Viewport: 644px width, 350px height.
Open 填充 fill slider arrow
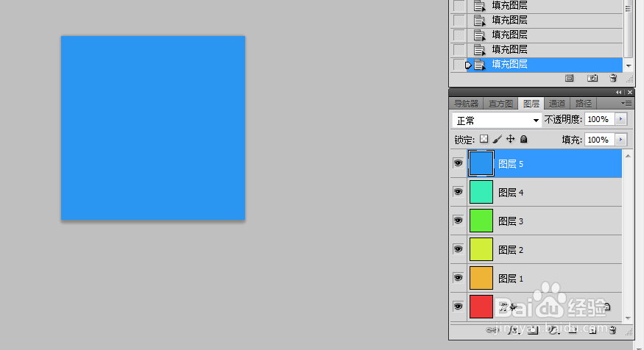(621, 140)
